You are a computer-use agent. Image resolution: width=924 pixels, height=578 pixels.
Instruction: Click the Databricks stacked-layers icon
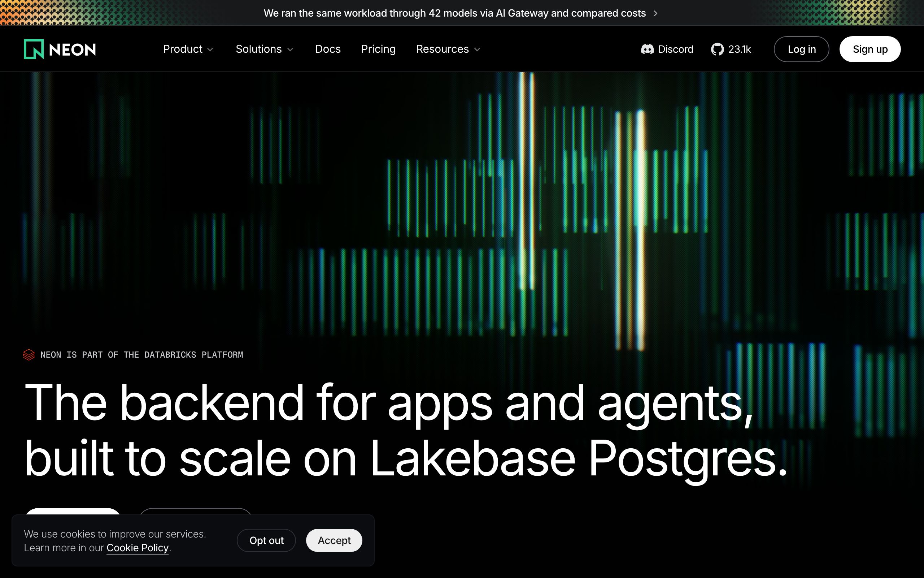coord(29,355)
